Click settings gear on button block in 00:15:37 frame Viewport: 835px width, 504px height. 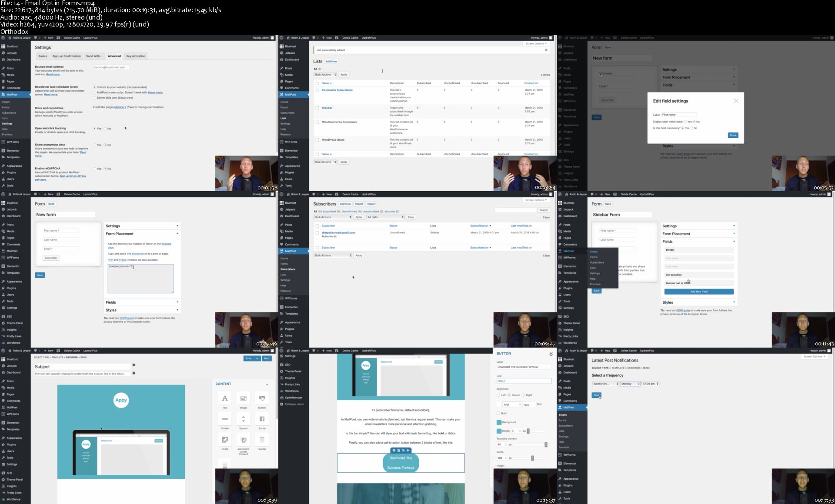(394, 451)
